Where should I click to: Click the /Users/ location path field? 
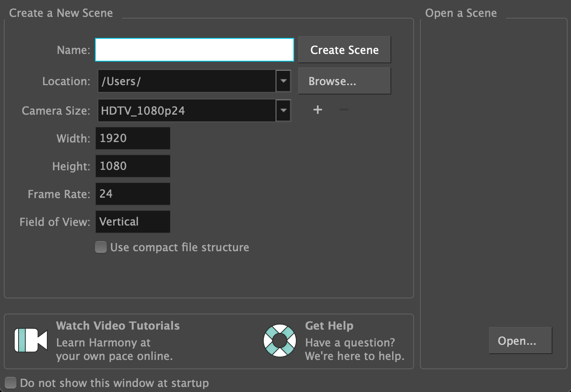187,81
